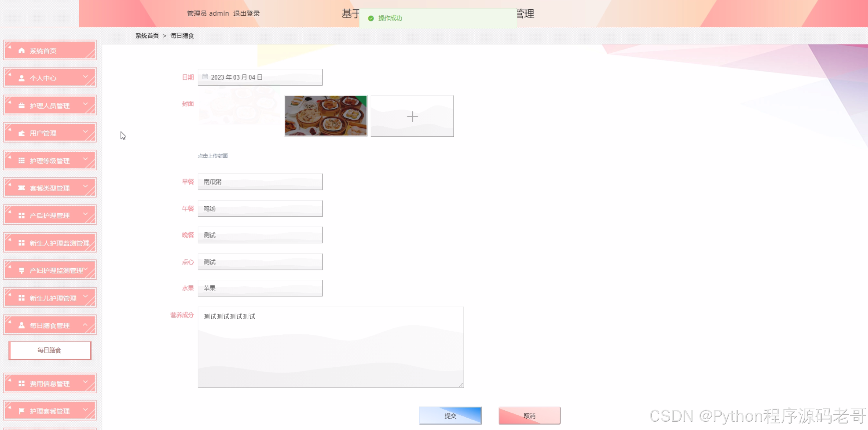Click the 退出登录 link
Viewport: 868px width, 430px height.
coord(246,14)
